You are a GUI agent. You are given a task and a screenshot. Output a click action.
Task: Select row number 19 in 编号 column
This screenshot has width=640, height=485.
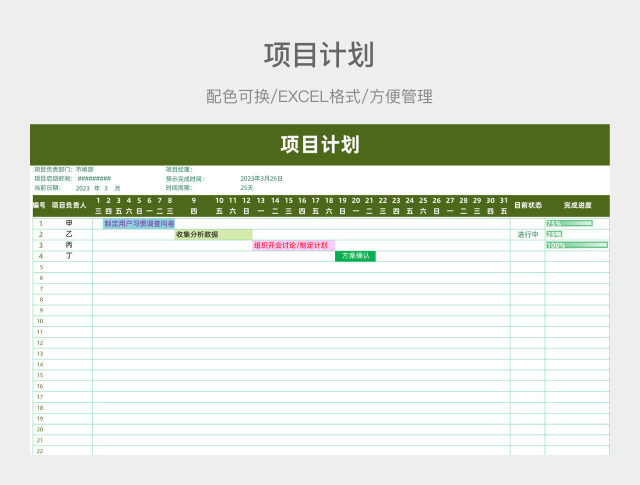point(40,418)
